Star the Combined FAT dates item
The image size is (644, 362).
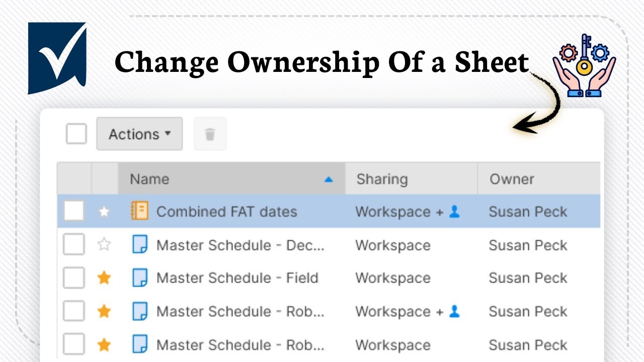pyautogui.click(x=104, y=212)
